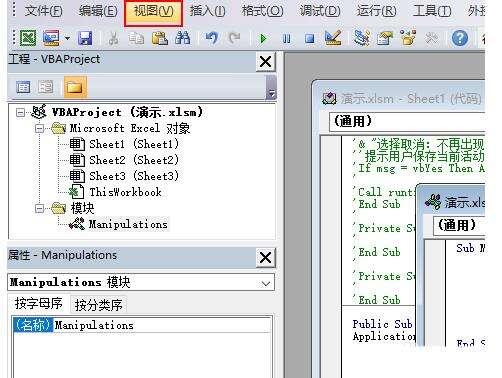Select the (名称) property label
502x378 pixels.
[x=33, y=325]
